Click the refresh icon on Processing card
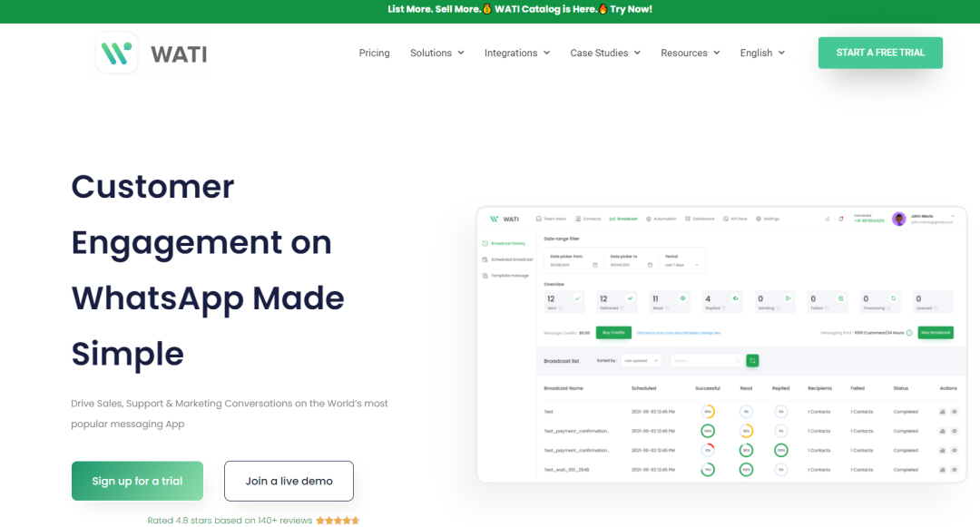 893,298
